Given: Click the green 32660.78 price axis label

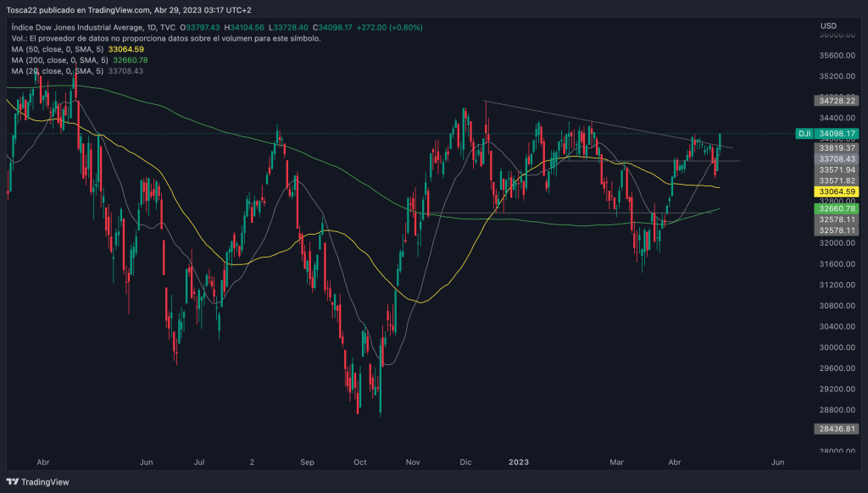Looking at the screenshot, I should tap(837, 208).
